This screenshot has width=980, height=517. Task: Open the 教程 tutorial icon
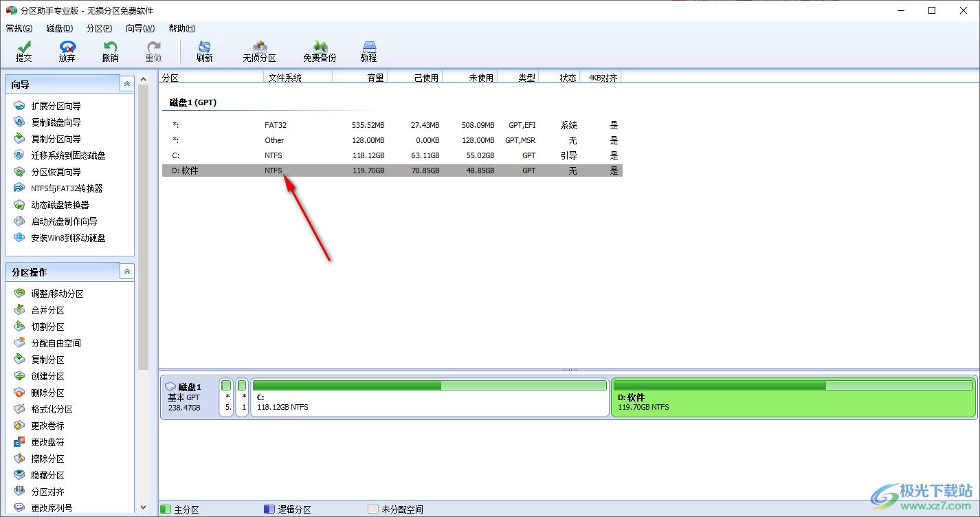pyautogui.click(x=369, y=52)
